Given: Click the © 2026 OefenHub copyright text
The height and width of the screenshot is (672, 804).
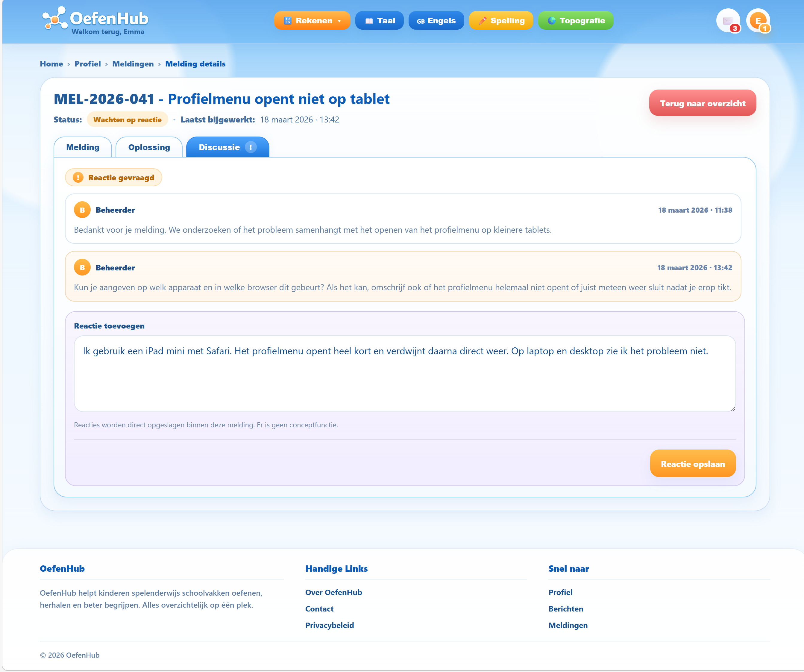Looking at the screenshot, I should (70, 655).
